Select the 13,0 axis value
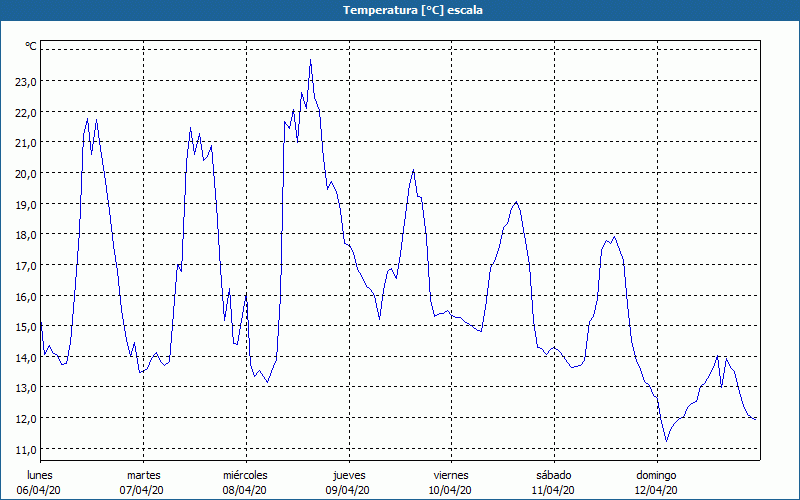 (x=26, y=388)
